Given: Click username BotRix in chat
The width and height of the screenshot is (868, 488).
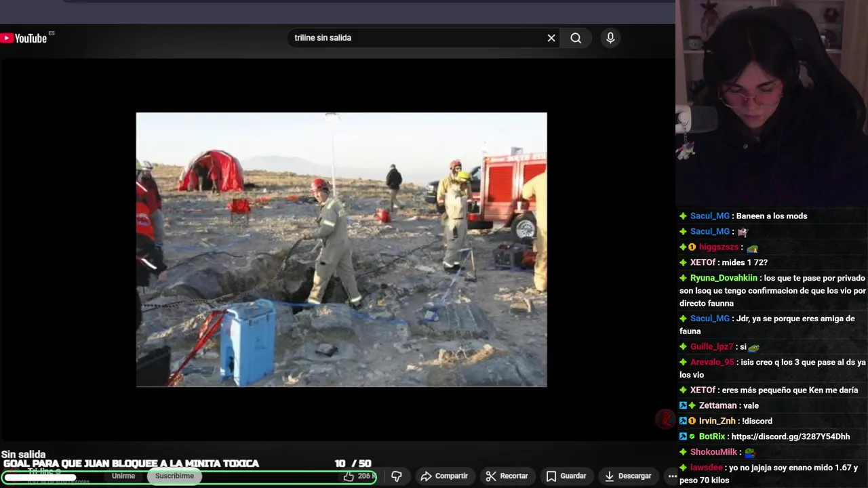Looking at the screenshot, I should (x=712, y=436).
